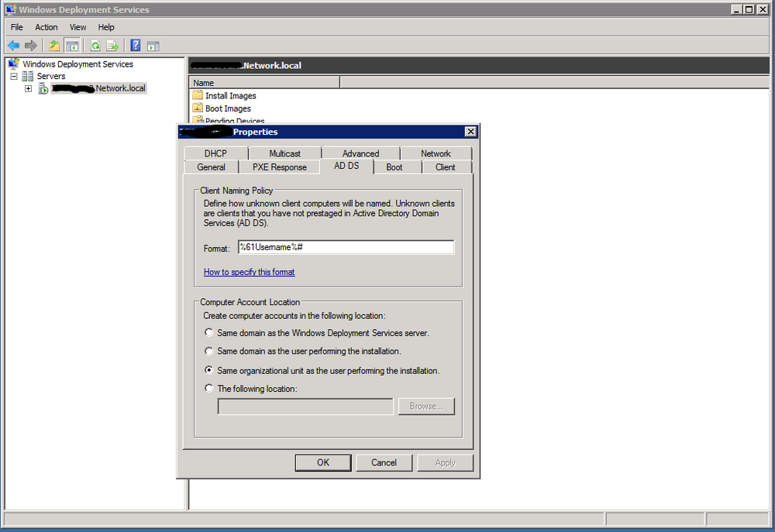
Task: Click the Cancel button
Action: 384,462
